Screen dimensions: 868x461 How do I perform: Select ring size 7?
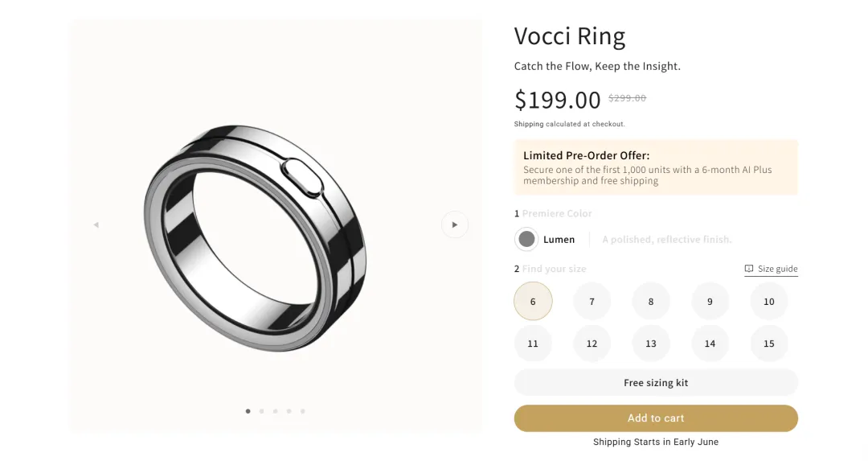pyautogui.click(x=592, y=302)
